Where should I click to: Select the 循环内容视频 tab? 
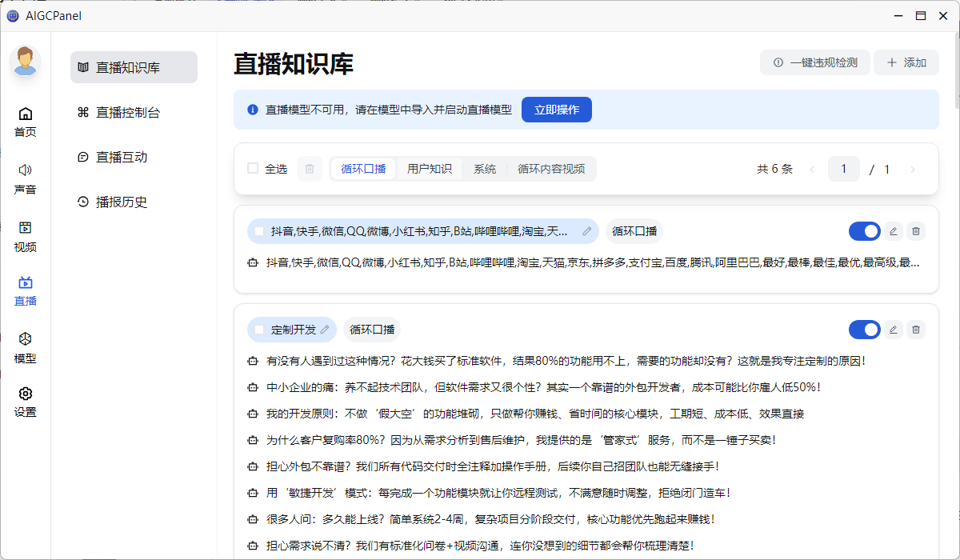click(550, 169)
